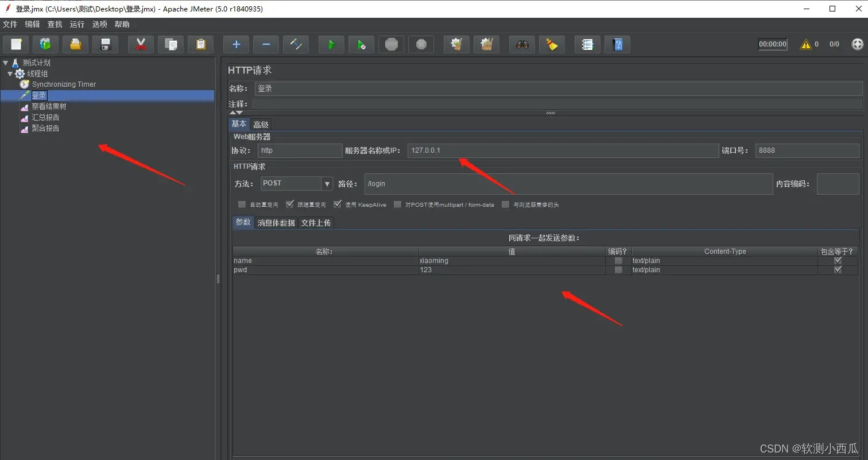The width and height of the screenshot is (868, 460).
Task: Click the Clear results toolbar icon
Action: [x=457, y=44]
